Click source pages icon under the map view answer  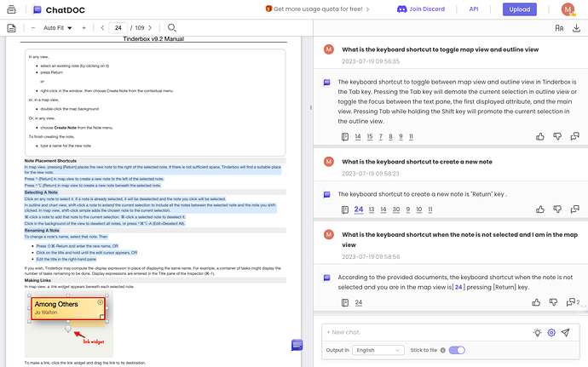pyautogui.click(x=345, y=302)
